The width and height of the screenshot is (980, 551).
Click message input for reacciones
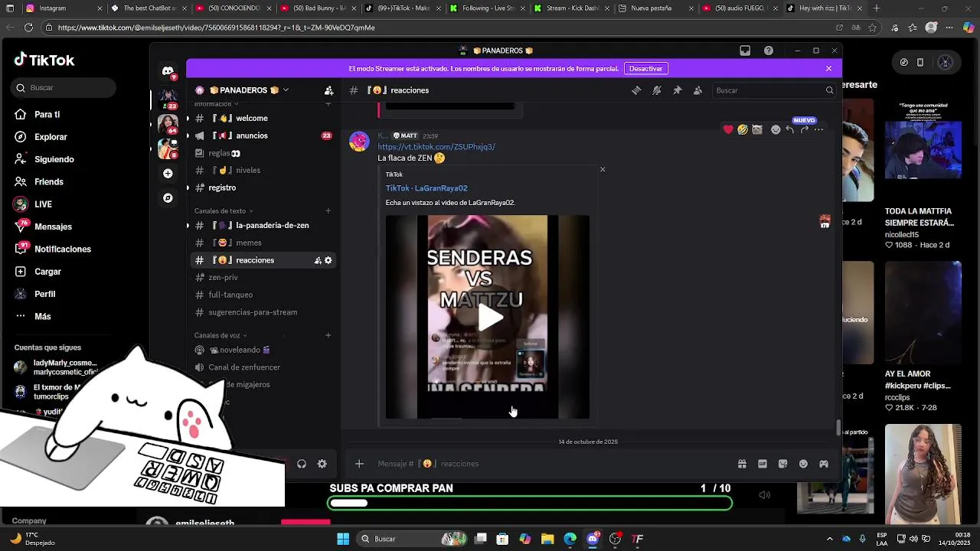click(551, 464)
